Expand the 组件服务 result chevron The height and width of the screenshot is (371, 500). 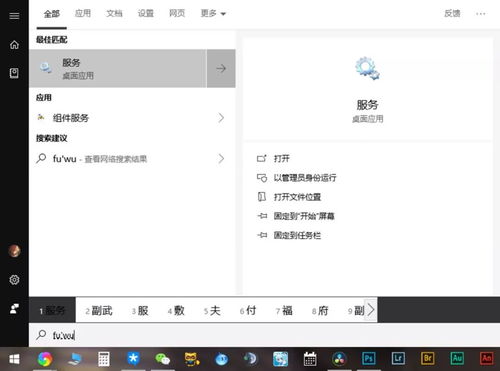(x=221, y=118)
